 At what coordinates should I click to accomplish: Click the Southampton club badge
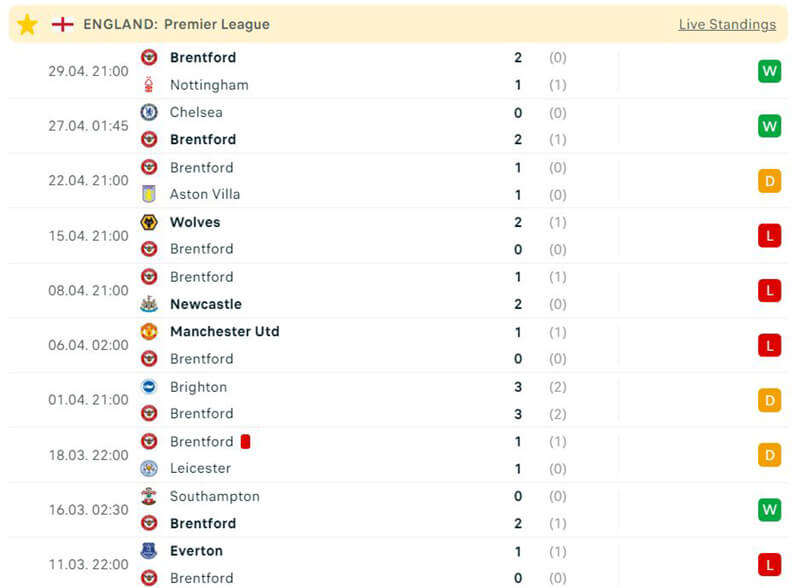(149, 496)
